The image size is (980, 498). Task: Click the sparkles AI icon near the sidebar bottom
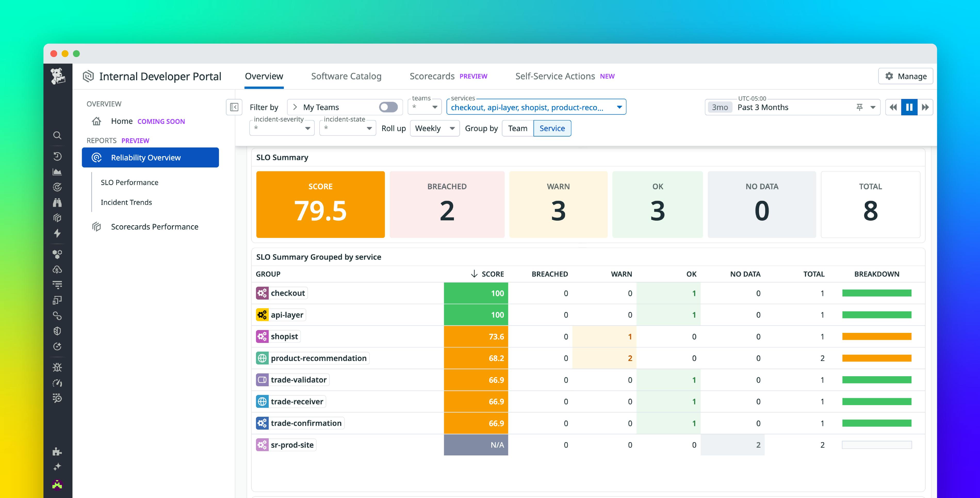pos(57,467)
